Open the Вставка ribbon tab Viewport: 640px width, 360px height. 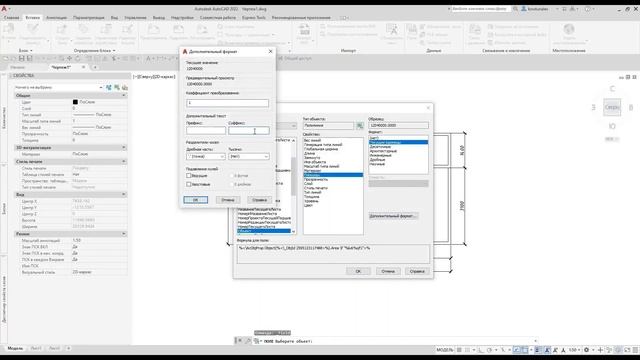[x=33, y=18]
